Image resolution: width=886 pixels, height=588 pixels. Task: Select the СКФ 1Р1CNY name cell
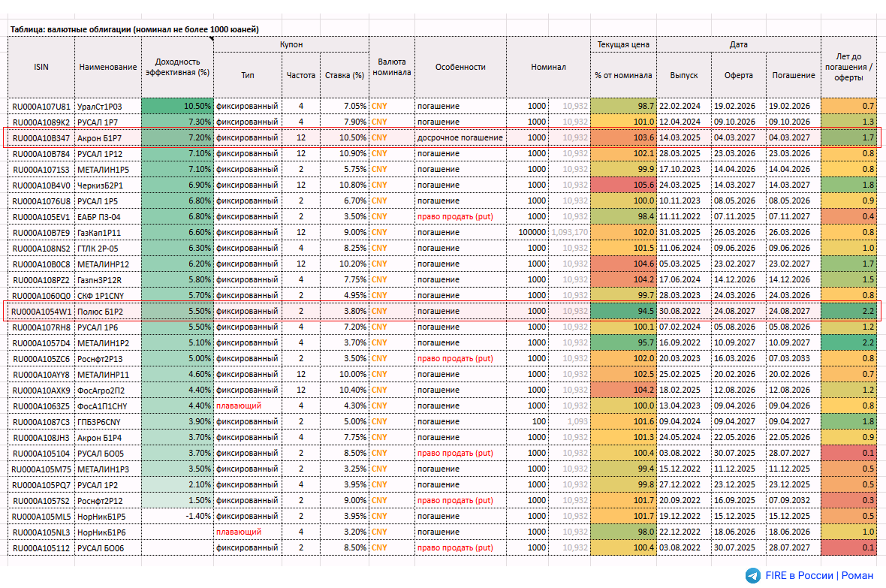pos(108,296)
